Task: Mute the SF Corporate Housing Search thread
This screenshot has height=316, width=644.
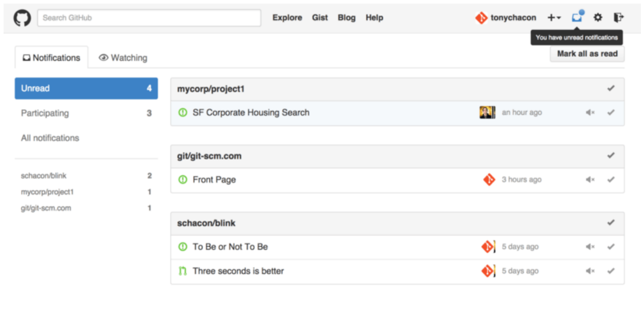Action: click(590, 113)
